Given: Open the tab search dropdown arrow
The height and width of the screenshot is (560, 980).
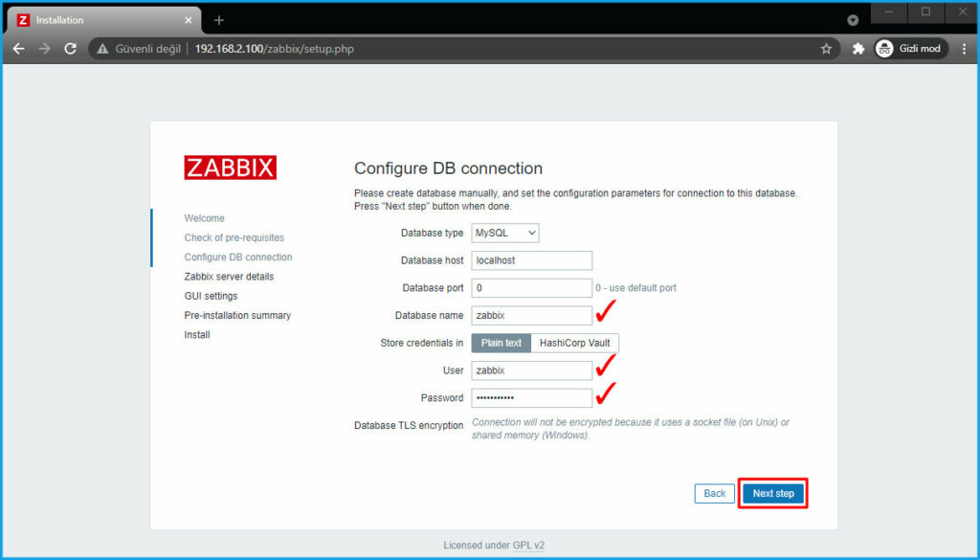Looking at the screenshot, I should pyautogui.click(x=853, y=21).
